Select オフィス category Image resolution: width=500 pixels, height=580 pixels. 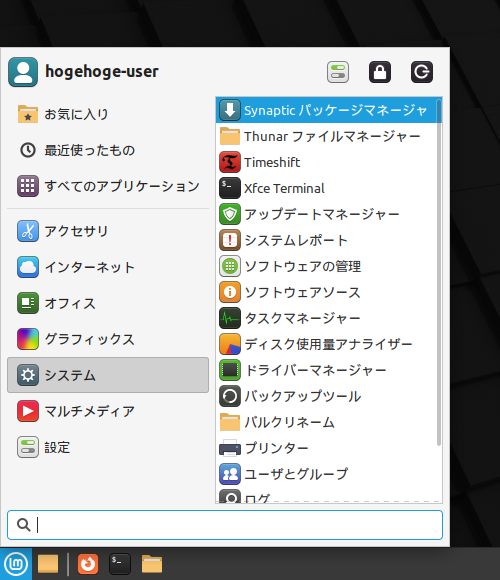[x=108, y=303]
